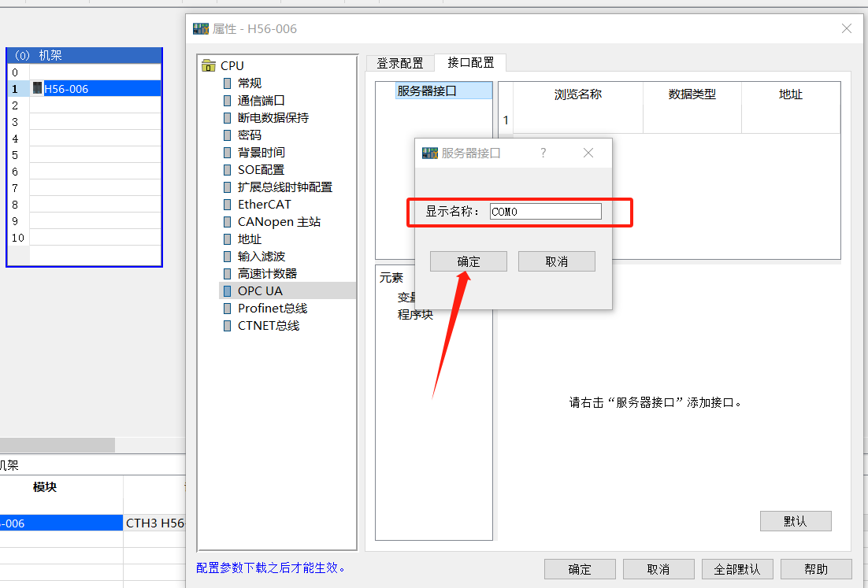The height and width of the screenshot is (588, 868).
Task: Click the 浏览名称 column header
Action: point(578,94)
